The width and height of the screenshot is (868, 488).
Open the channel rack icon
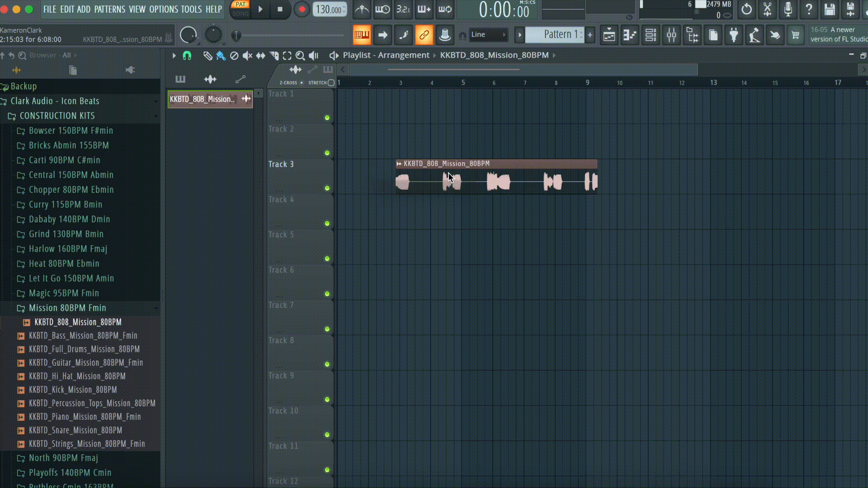[x=651, y=35]
